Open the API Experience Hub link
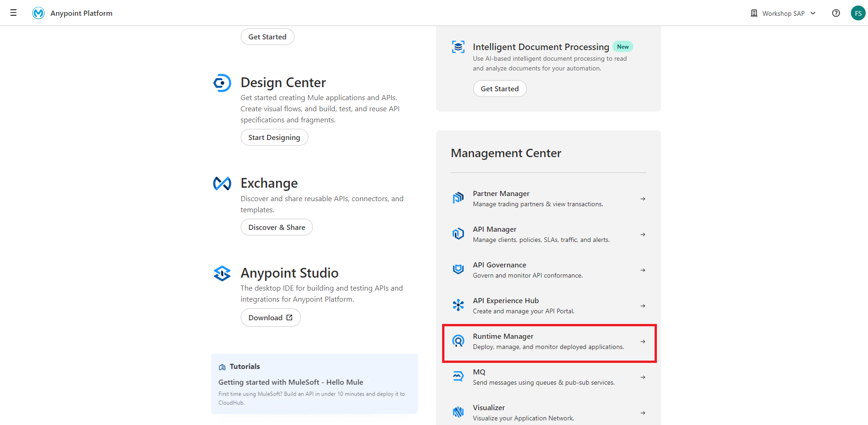The width and height of the screenshot is (868, 425). point(506,300)
